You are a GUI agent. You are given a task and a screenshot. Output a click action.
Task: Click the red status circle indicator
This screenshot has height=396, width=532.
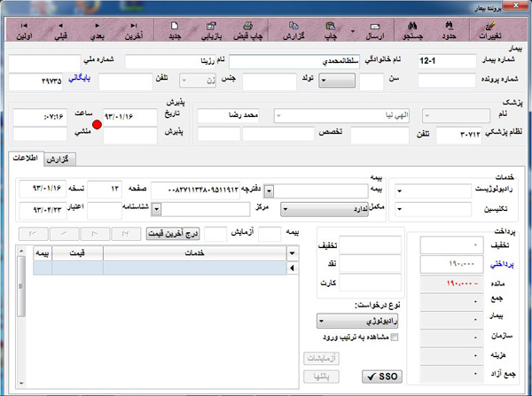pos(97,125)
